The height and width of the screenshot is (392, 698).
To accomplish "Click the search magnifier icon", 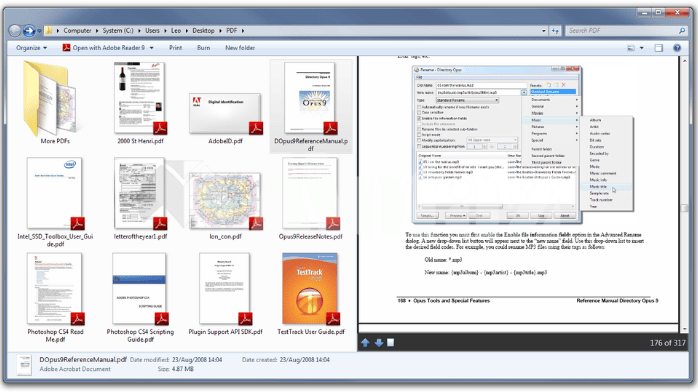I will pyautogui.click(x=682, y=31).
